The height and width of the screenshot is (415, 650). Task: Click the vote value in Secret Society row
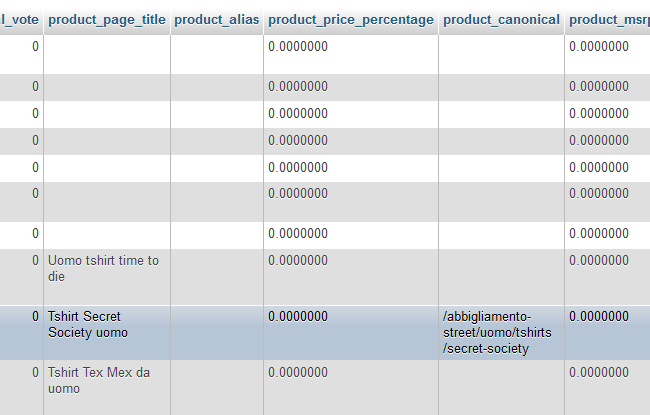click(35, 317)
